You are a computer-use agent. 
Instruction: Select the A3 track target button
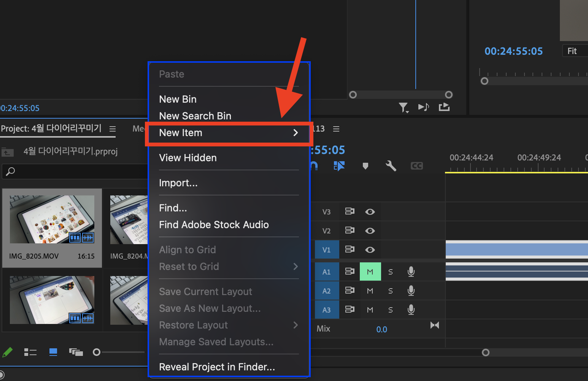(326, 310)
